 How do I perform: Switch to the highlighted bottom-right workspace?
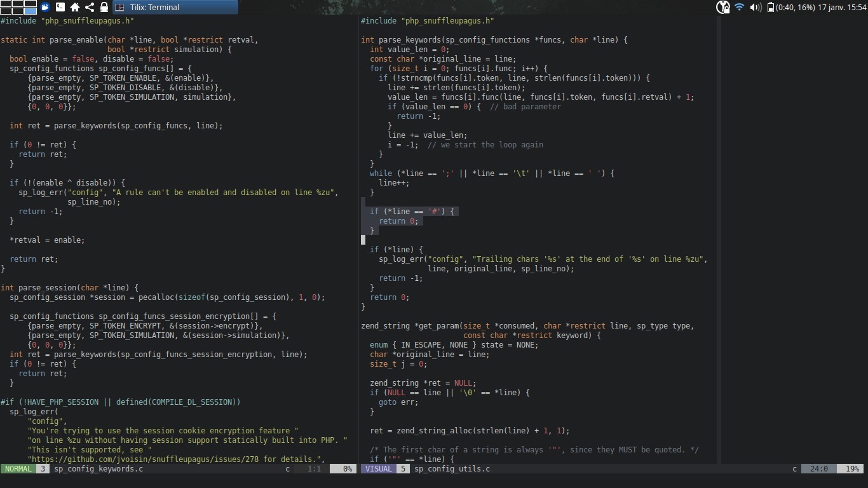[x=31, y=11]
